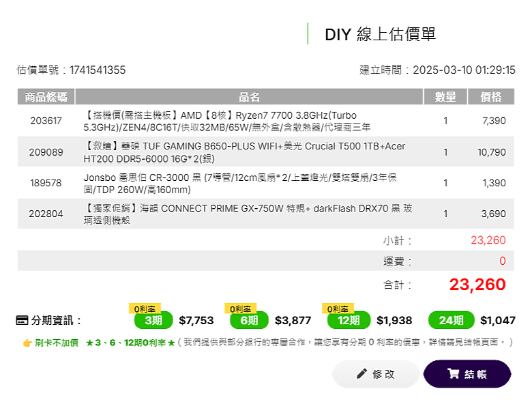Click product barcode 202804
Viewport: 532px width, 404px height.
point(46,214)
